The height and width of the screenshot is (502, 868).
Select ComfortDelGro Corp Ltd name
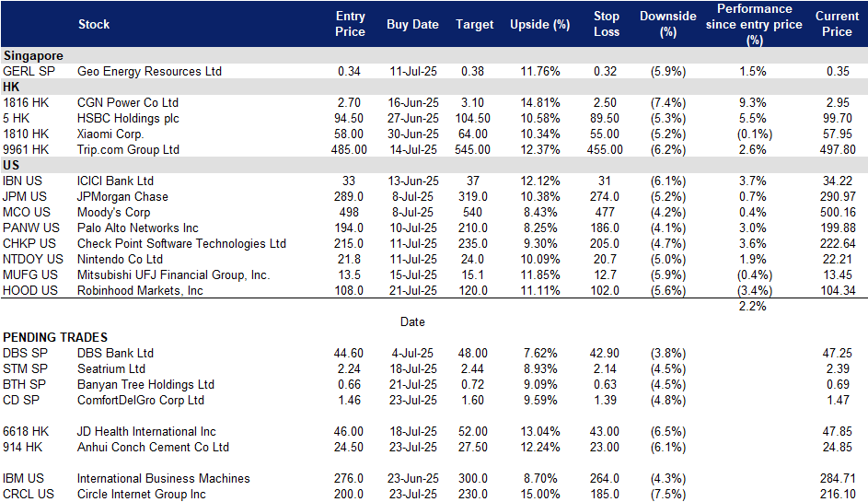click(x=141, y=400)
